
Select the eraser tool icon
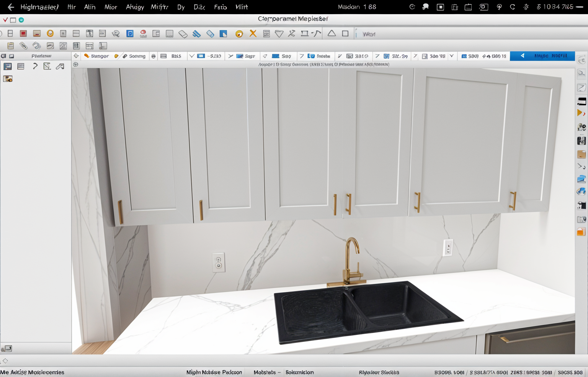(183, 34)
